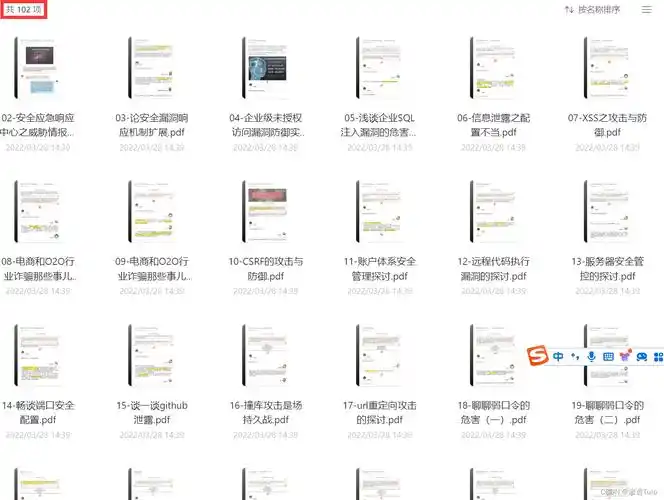The height and width of the screenshot is (500, 664).
Task: Select file name starting 09-电商和O2O行业诈骗
Action: tap(153, 268)
